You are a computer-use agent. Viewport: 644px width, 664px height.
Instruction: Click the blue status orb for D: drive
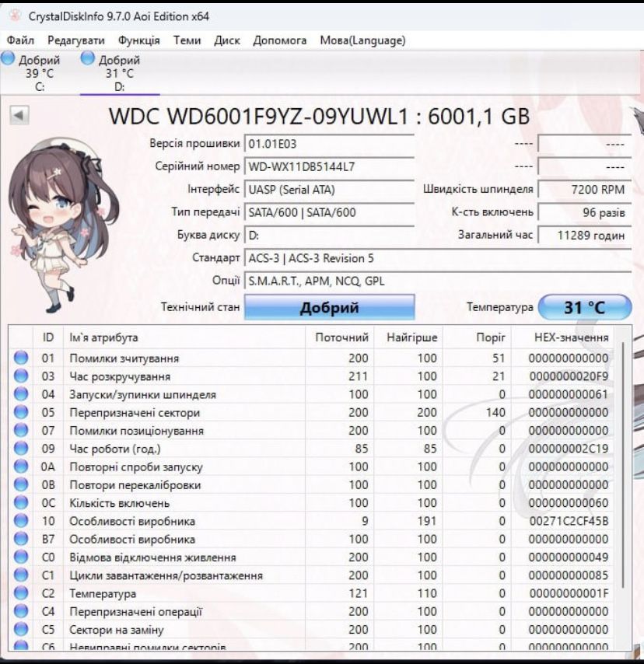88,59
